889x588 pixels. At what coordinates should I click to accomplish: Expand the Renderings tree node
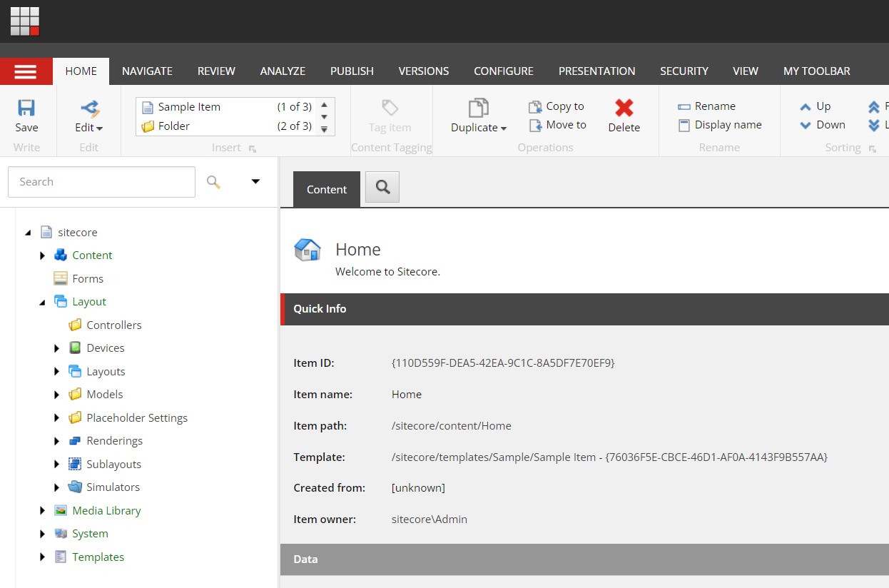56,441
